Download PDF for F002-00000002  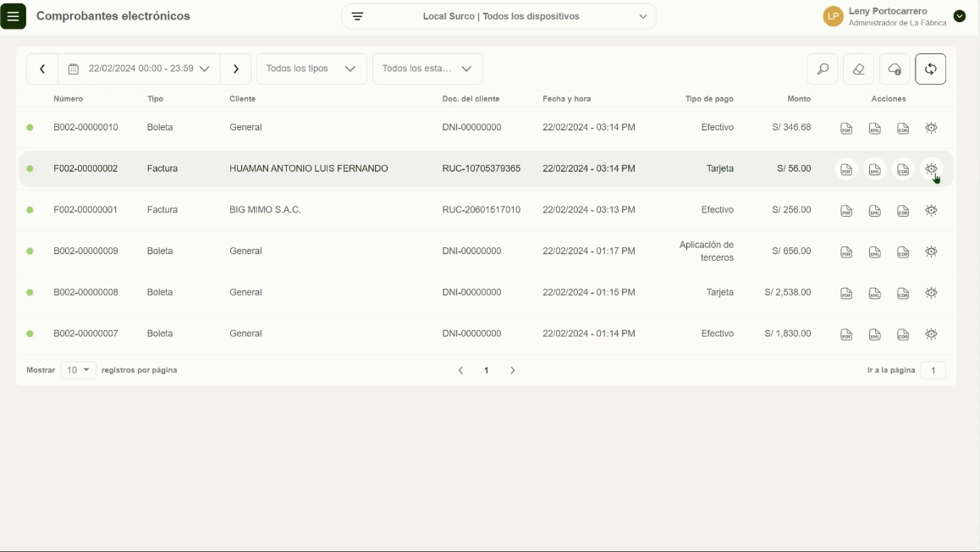pyautogui.click(x=846, y=169)
